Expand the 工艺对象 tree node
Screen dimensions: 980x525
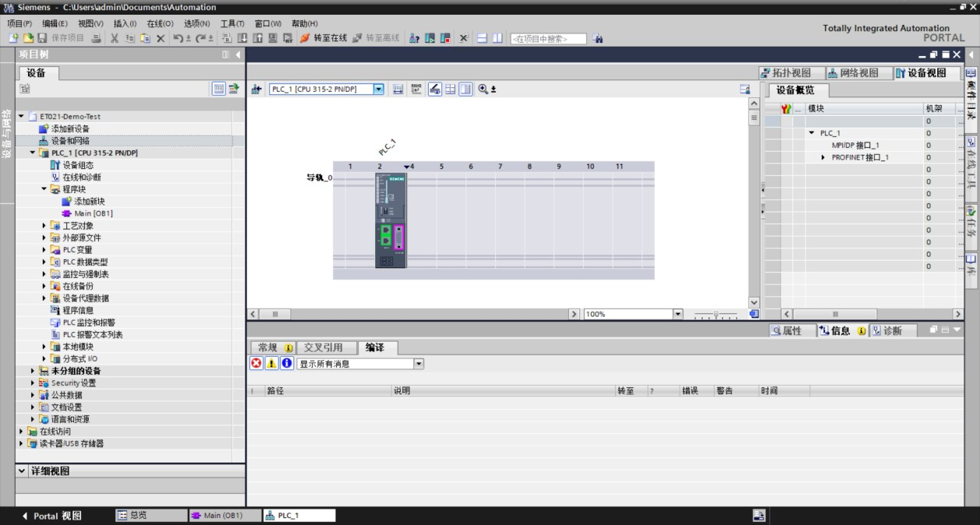(44, 226)
